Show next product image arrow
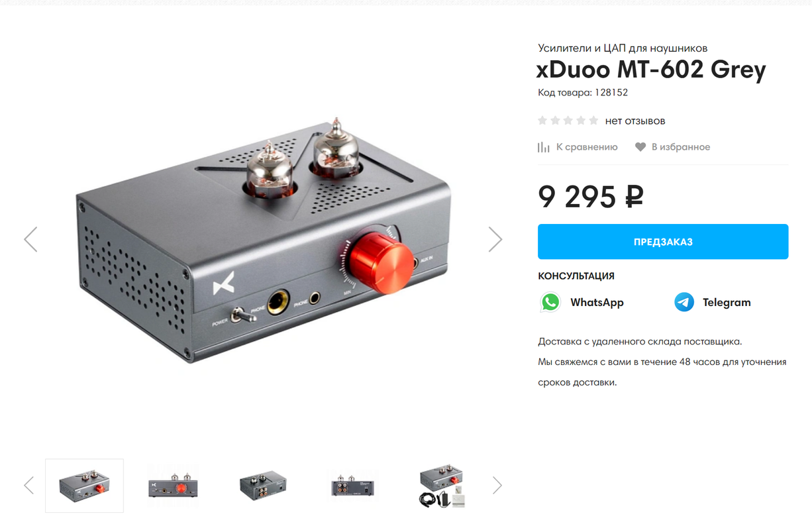812x530 pixels. pyautogui.click(x=495, y=239)
